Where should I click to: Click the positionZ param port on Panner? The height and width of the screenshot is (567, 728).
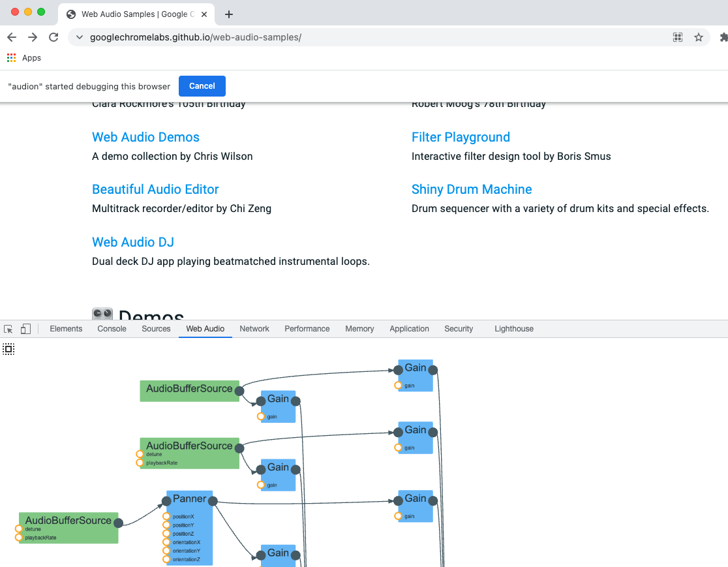pyautogui.click(x=167, y=534)
